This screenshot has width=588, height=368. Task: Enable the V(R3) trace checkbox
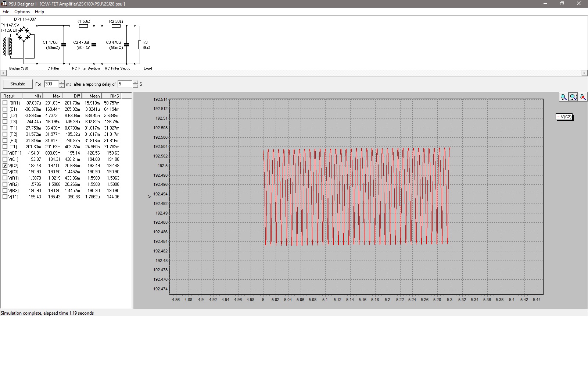[x=5, y=191]
